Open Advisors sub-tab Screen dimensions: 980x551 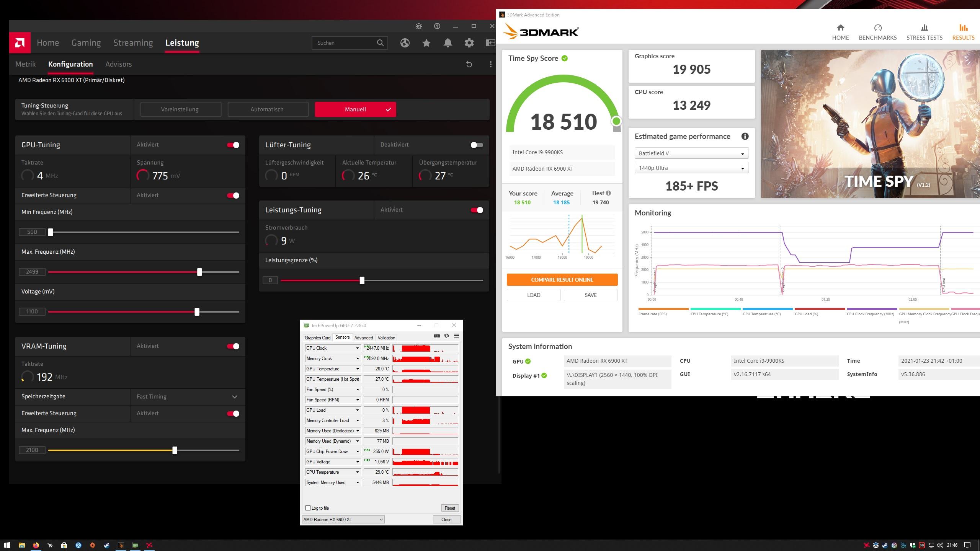click(x=119, y=64)
